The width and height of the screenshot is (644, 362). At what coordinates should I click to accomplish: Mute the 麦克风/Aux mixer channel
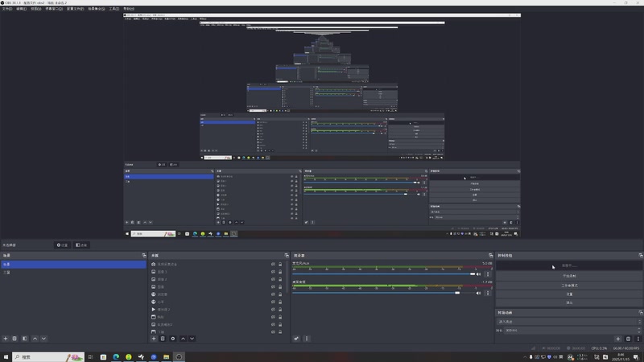(478, 274)
